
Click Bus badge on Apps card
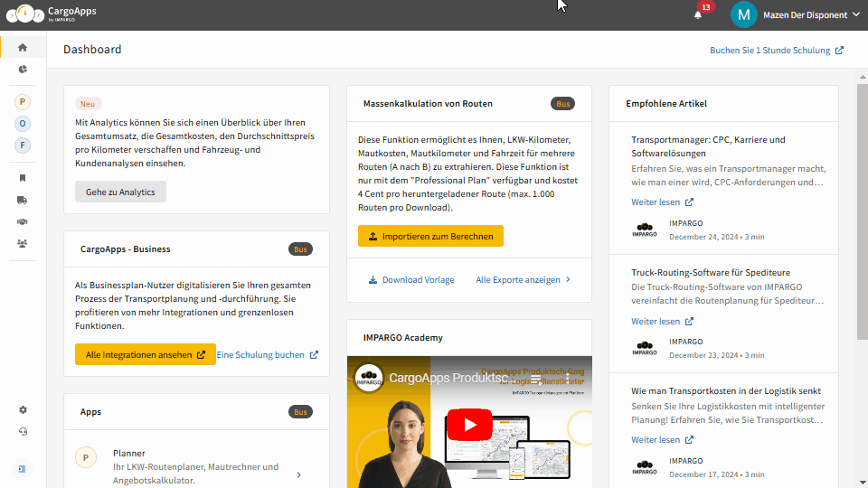(300, 412)
